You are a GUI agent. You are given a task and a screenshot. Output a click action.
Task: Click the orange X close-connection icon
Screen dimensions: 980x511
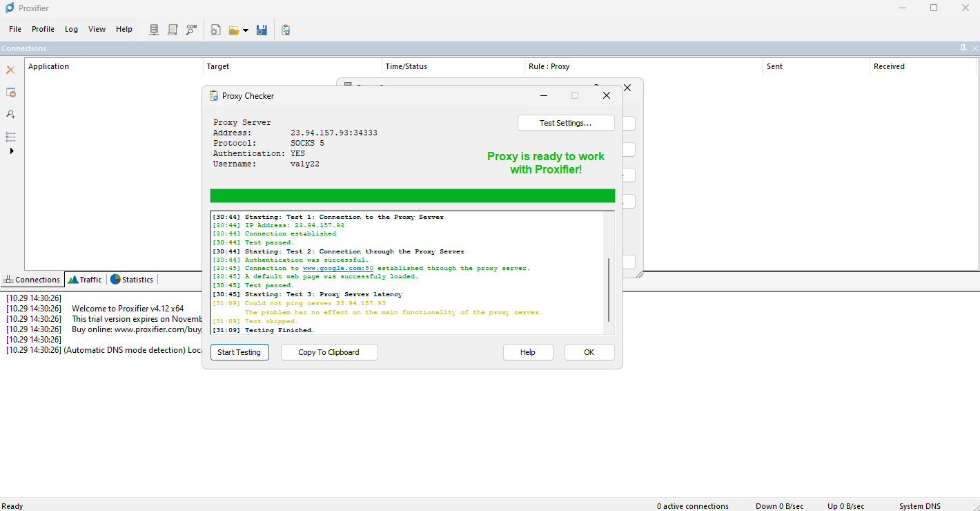10,70
